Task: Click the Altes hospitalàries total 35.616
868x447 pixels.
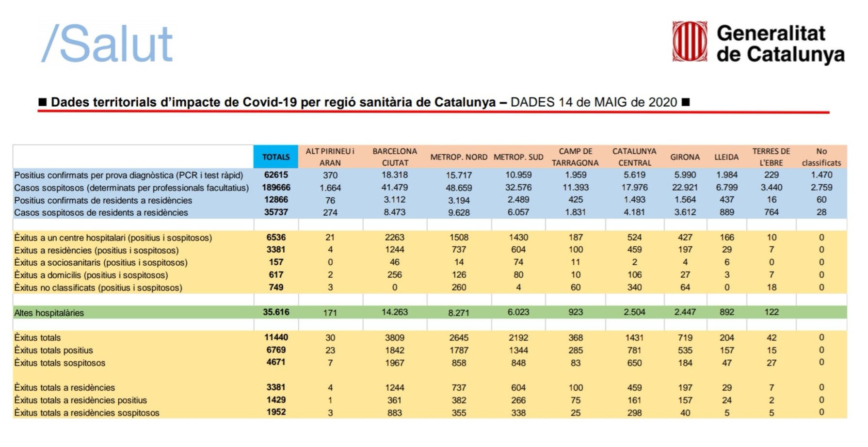Action: click(x=276, y=312)
